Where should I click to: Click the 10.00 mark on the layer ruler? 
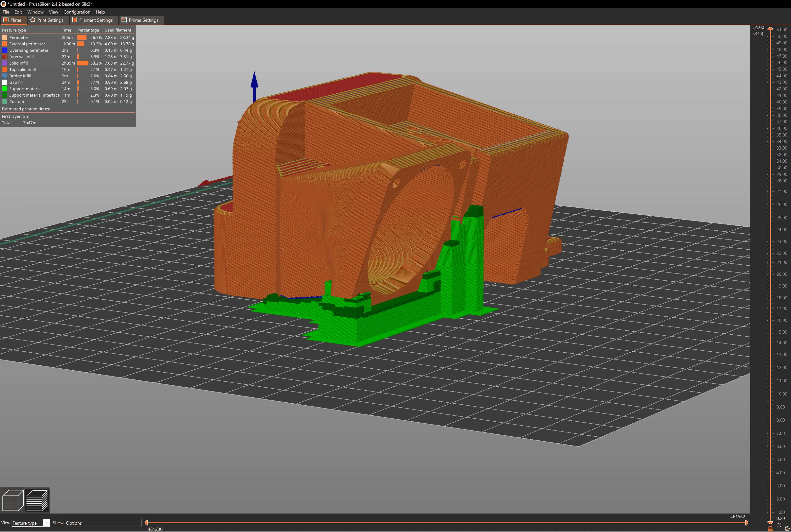[781, 394]
